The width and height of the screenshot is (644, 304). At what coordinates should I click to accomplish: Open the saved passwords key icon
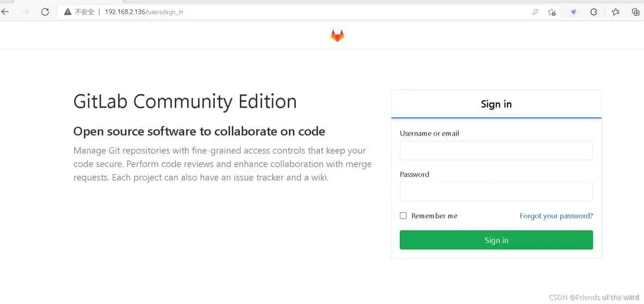[x=535, y=11]
